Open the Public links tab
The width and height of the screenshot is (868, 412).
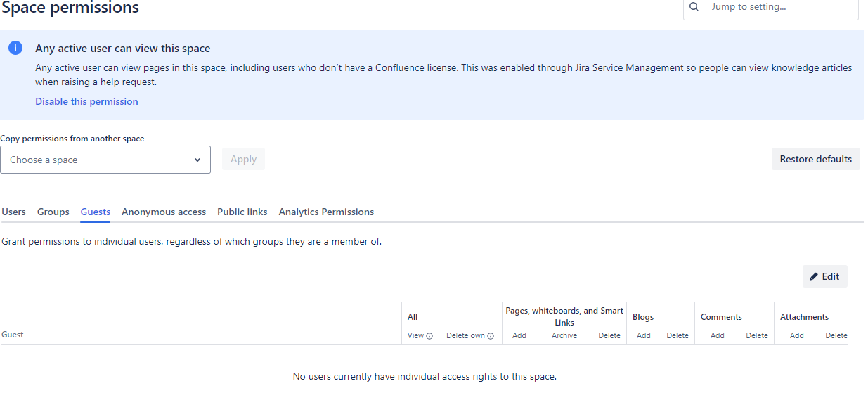242,212
